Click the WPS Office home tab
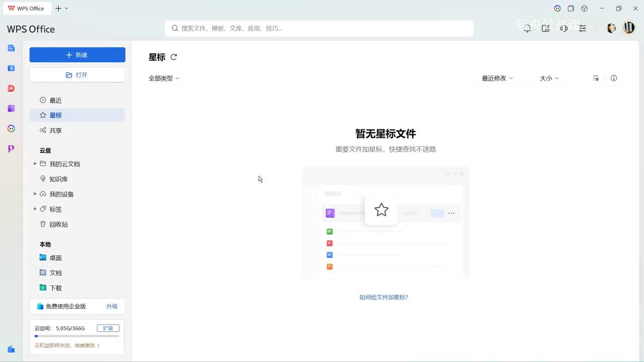Screen dimensions: 644x362 click(26, 9)
